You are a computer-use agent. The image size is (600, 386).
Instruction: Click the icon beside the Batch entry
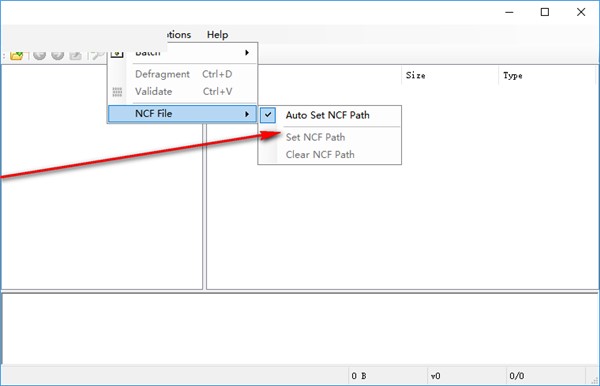[117, 54]
